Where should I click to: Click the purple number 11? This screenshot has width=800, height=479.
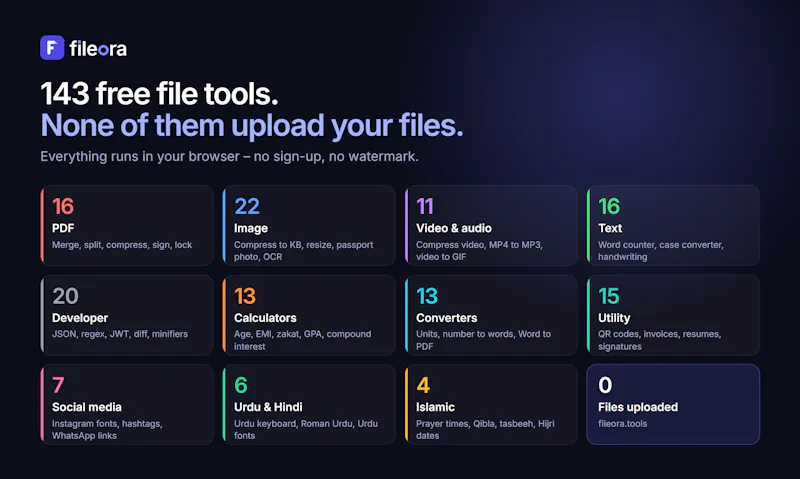click(425, 207)
